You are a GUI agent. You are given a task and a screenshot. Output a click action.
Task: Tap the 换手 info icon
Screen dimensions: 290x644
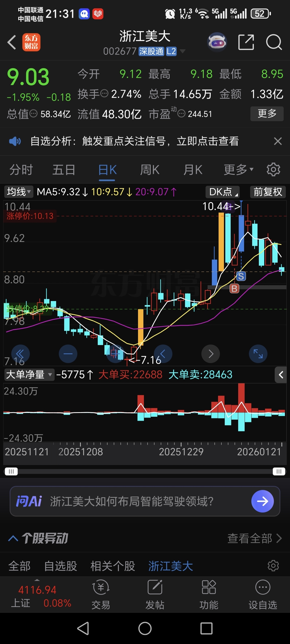104,93
